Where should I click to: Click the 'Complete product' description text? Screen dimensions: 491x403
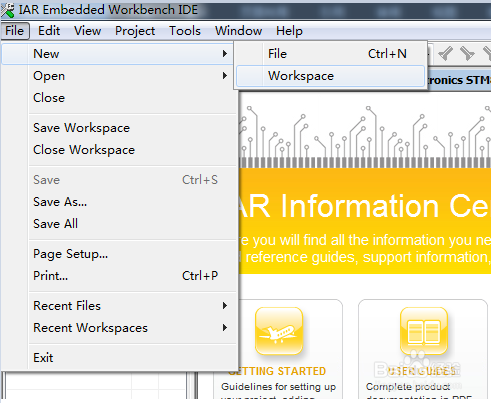[408, 387]
